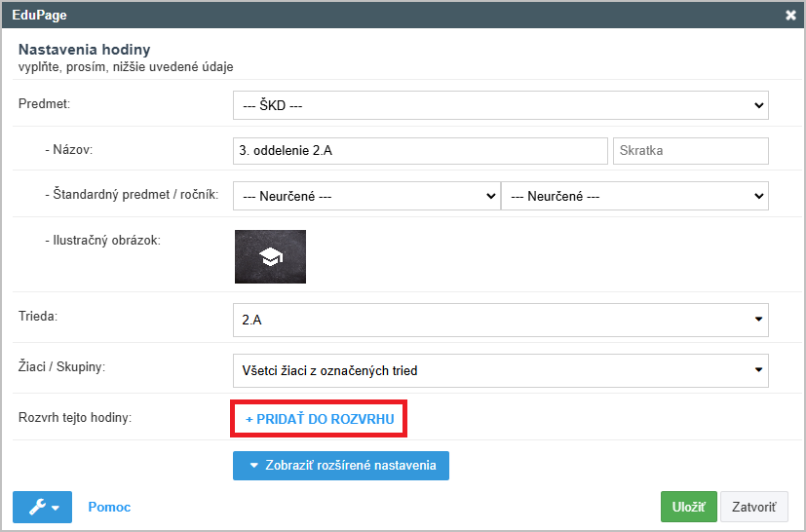Click + PRIDAŤ DO ROZVRHU link
The width and height of the screenshot is (806, 532).
tap(320, 419)
